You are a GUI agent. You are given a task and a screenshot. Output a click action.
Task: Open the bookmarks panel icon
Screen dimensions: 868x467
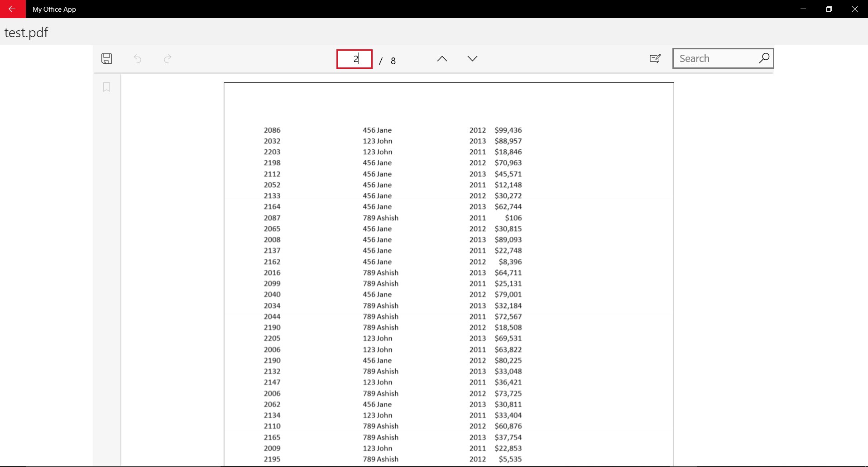coord(107,87)
